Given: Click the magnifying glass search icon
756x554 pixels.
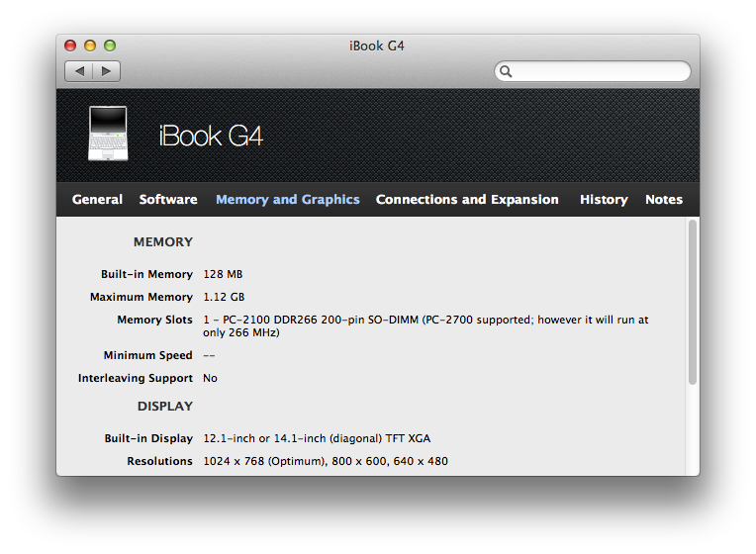Looking at the screenshot, I should click(506, 71).
